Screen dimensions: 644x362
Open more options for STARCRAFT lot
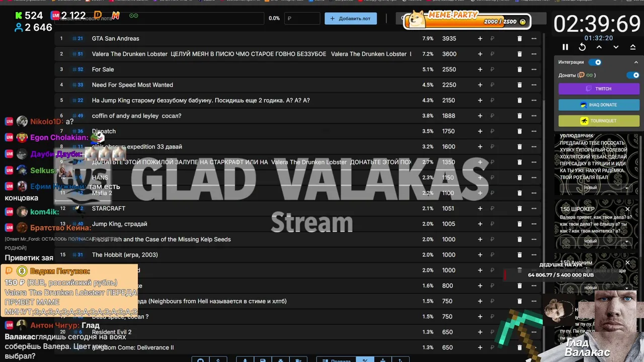(534, 208)
